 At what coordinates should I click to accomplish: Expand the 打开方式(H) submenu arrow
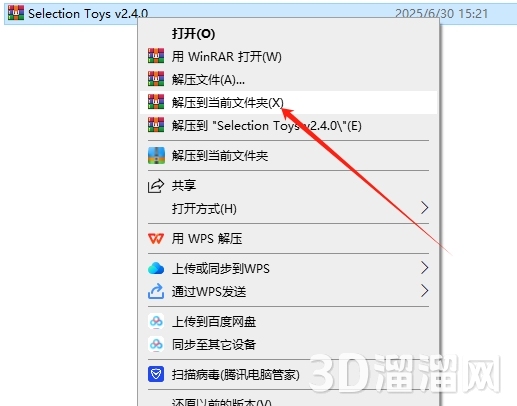point(424,208)
